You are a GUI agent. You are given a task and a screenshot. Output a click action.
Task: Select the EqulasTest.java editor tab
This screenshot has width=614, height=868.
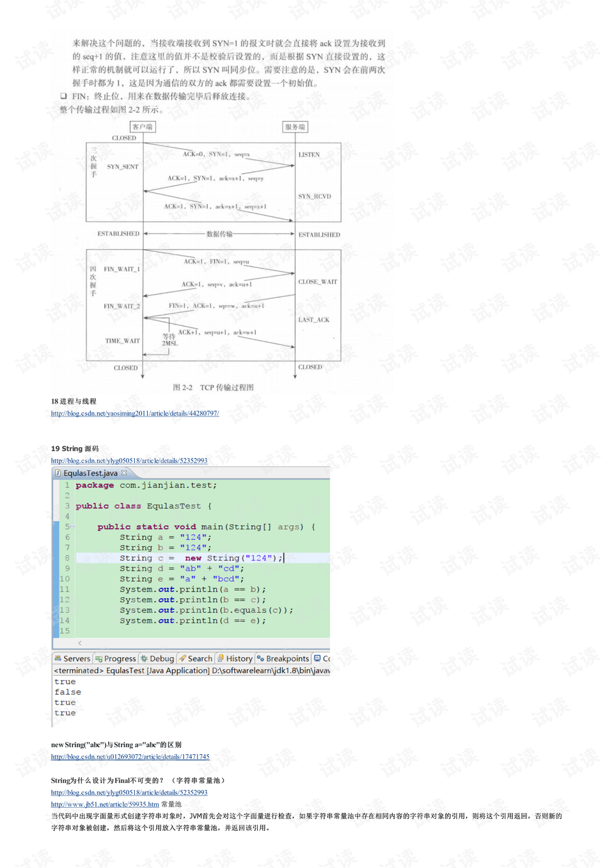[90, 473]
